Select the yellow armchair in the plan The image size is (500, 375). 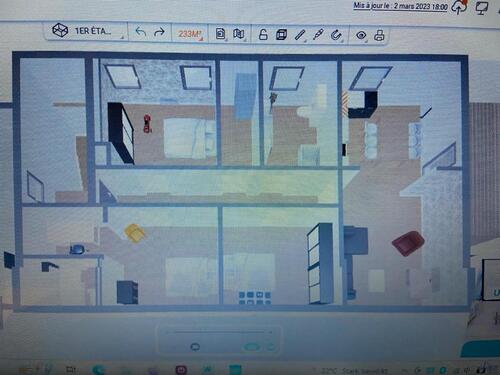point(135,232)
